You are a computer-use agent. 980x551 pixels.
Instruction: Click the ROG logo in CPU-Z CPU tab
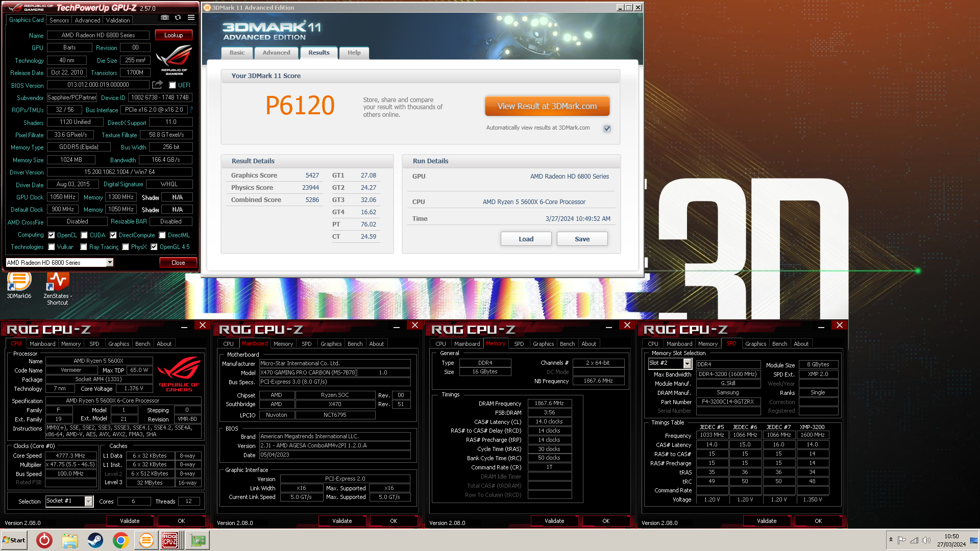click(x=179, y=374)
